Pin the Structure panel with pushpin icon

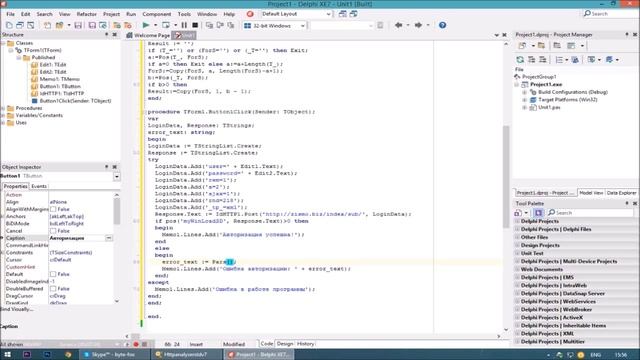click(x=107, y=35)
